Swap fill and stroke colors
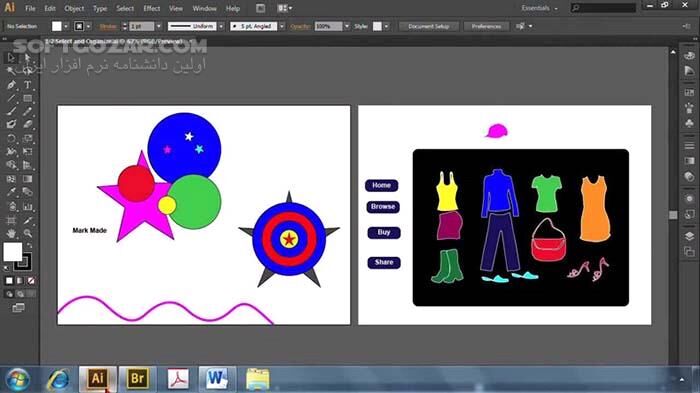700x393 pixels. click(x=29, y=246)
